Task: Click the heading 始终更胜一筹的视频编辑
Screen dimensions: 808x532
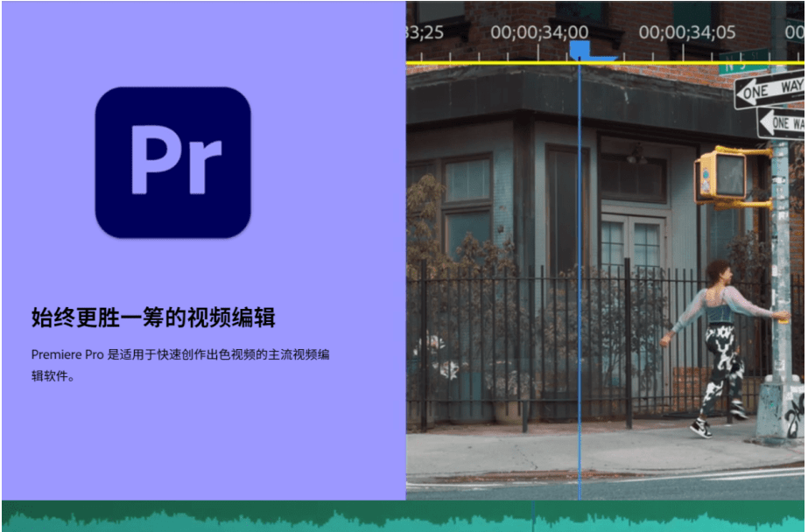Action: tap(153, 318)
